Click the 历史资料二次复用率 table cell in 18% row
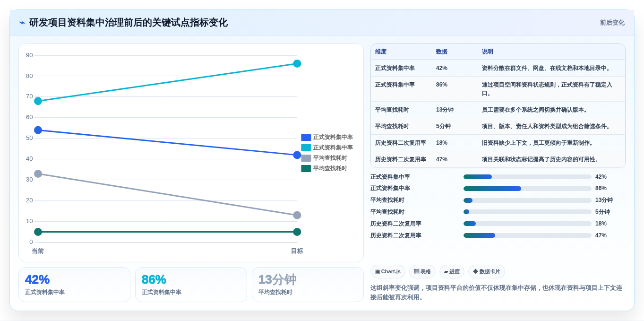The image size is (644, 321). coord(401,143)
